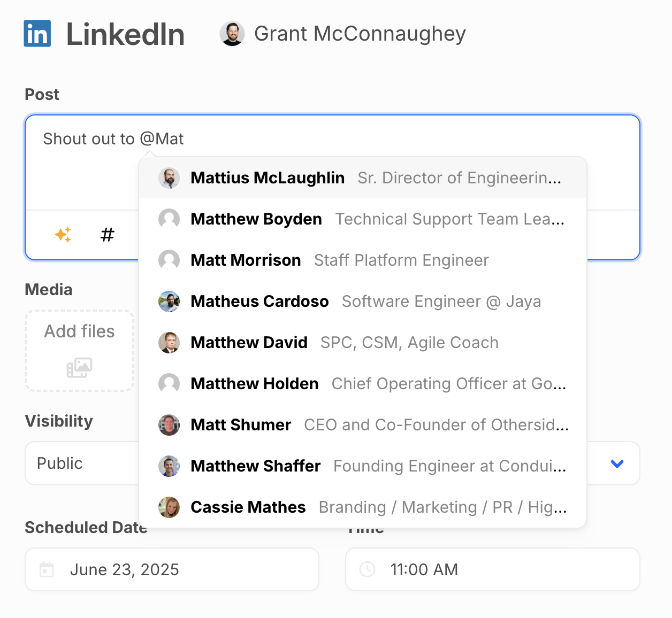The height and width of the screenshot is (618, 672).
Task: Click the 11:00 AM time field
Action: click(493, 569)
